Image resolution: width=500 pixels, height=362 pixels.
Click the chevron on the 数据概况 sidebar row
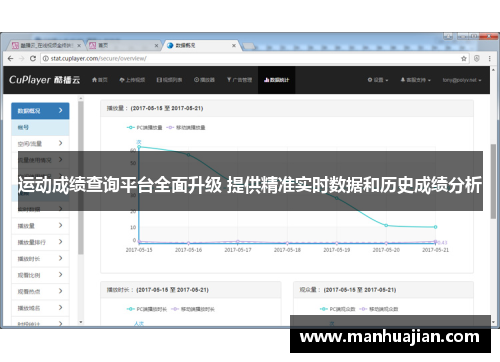pos(60,110)
